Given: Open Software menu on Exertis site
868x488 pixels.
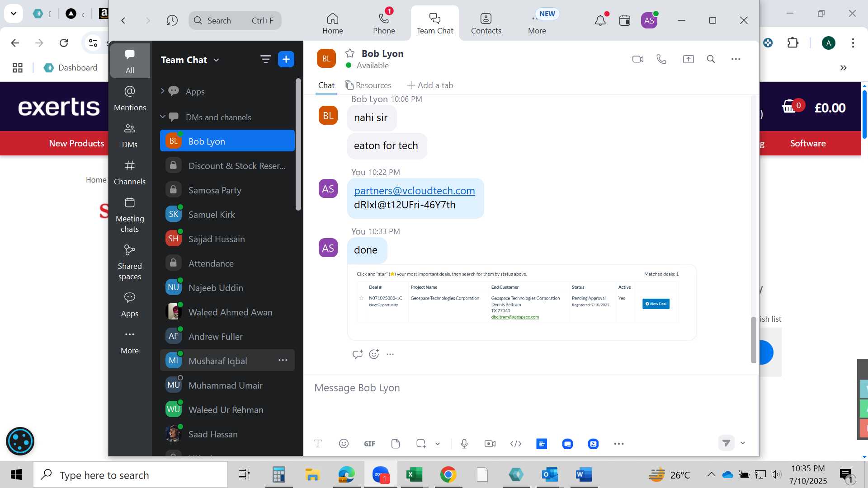Looking at the screenshot, I should click(x=808, y=143).
